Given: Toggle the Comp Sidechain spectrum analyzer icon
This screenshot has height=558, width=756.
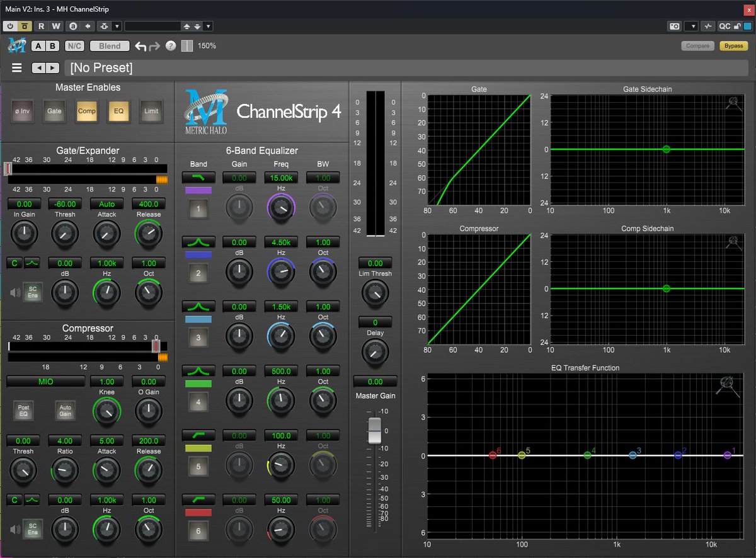Looking at the screenshot, I should tap(733, 243).
